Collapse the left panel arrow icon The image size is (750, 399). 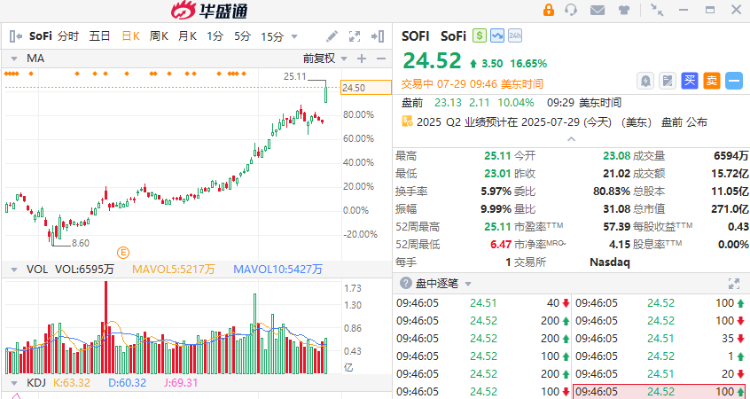click(16, 36)
